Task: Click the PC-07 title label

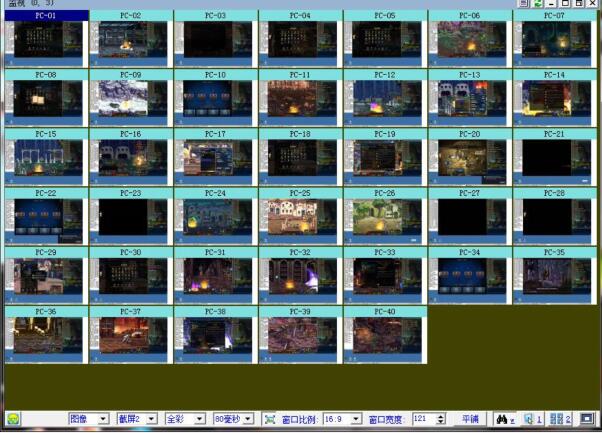Action: pos(554,15)
